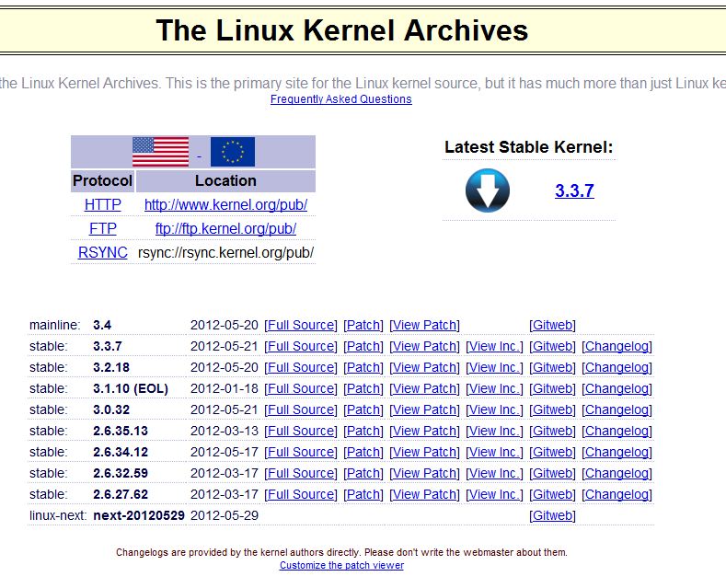Image resolution: width=726 pixels, height=588 pixels.
Task: Download Full Source for stable 2.6.32.59
Action: 301,473
